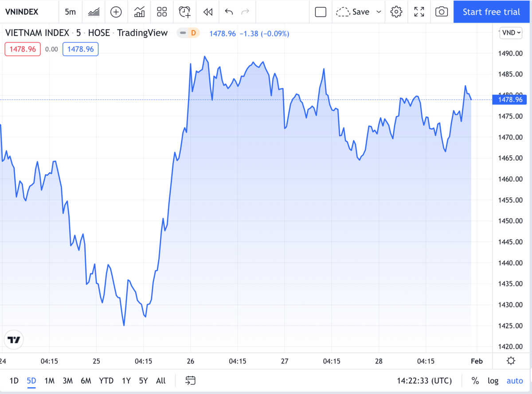This screenshot has height=394, width=532.
Task: Click the 1478.96 price label on axis
Action: coord(509,100)
